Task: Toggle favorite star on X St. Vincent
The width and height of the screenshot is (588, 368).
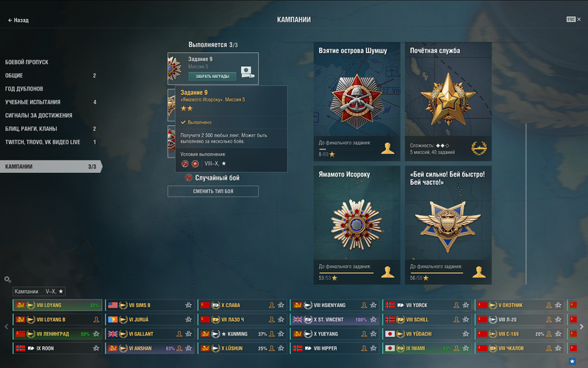Action: (x=373, y=319)
